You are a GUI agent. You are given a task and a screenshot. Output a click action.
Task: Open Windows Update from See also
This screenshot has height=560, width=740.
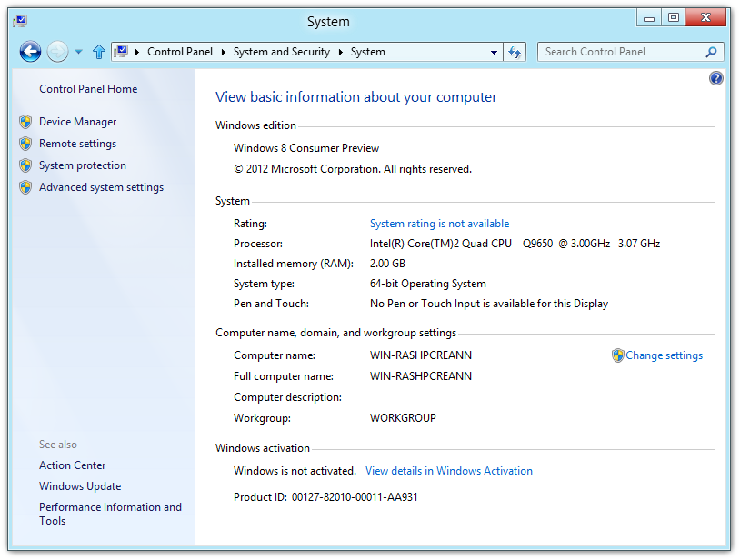pyautogui.click(x=80, y=486)
